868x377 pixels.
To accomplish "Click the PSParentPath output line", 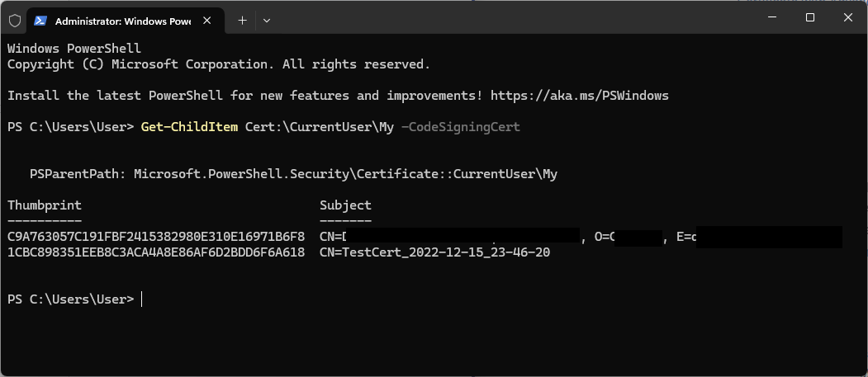I will click(x=293, y=174).
